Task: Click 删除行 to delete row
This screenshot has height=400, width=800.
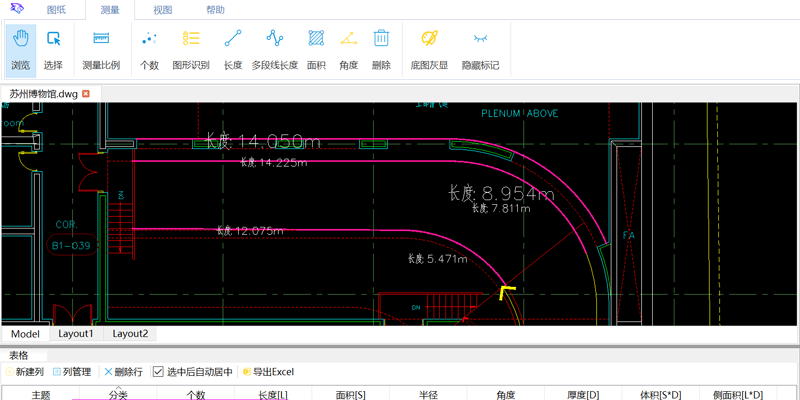Action: coord(123,372)
